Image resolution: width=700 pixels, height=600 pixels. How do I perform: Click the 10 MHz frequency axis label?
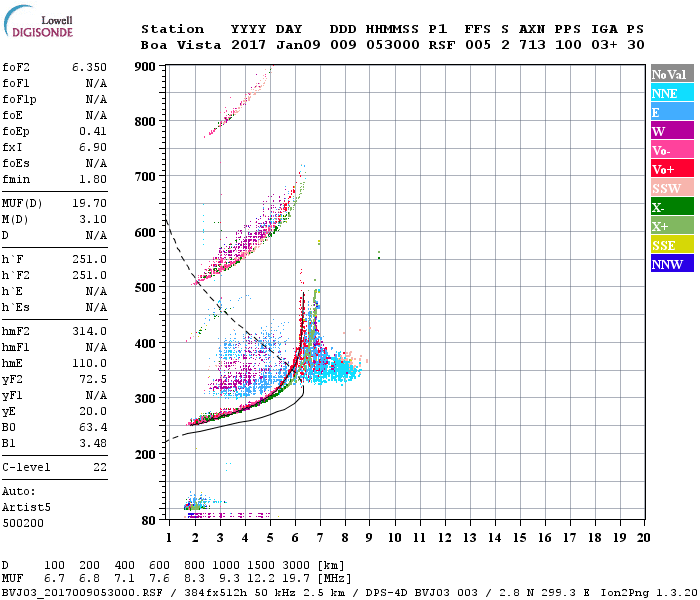(x=395, y=538)
